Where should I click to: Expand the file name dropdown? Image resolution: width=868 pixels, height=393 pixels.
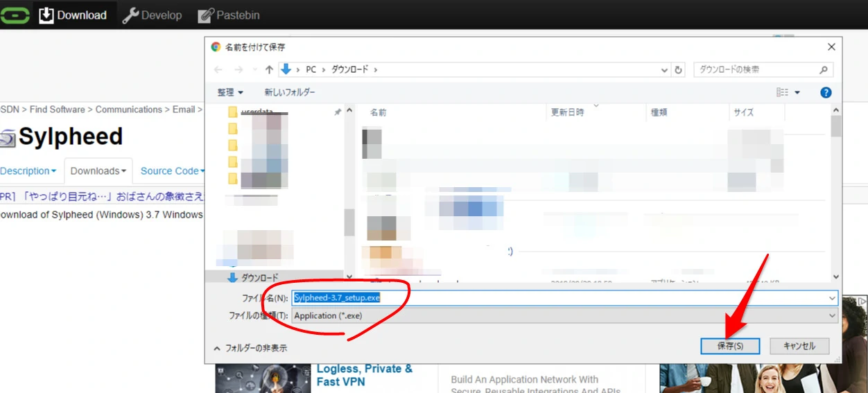coord(832,298)
